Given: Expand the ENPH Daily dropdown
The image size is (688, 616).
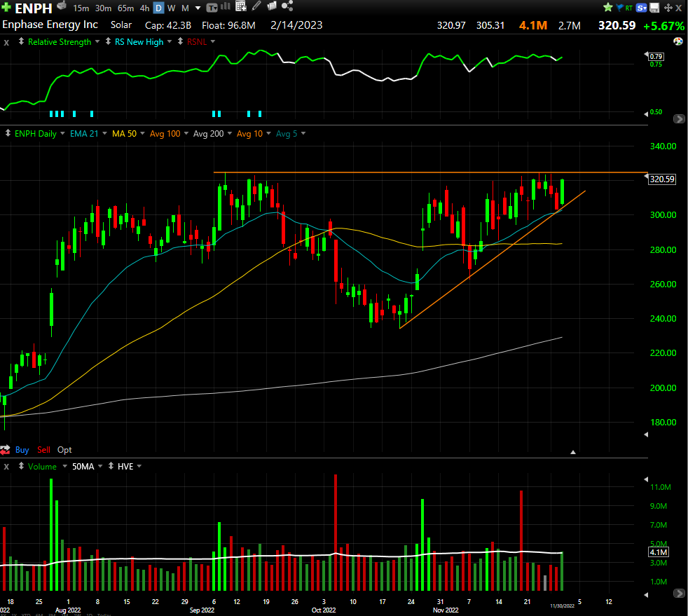Looking at the screenshot, I should 62,133.
